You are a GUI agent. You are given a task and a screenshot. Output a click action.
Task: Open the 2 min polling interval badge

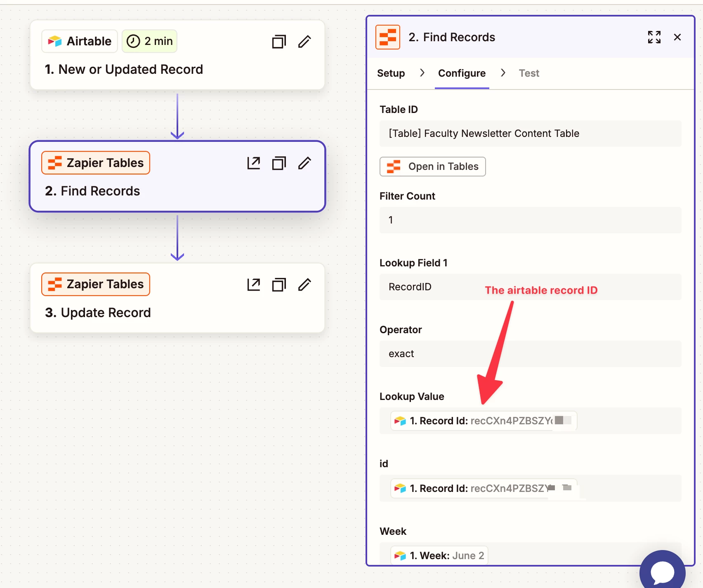tap(149, 41)
